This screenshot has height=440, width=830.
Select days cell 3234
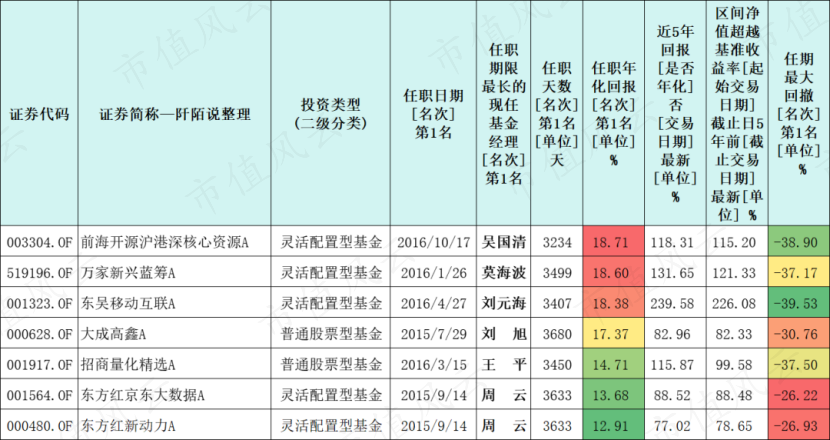[557, 242]
